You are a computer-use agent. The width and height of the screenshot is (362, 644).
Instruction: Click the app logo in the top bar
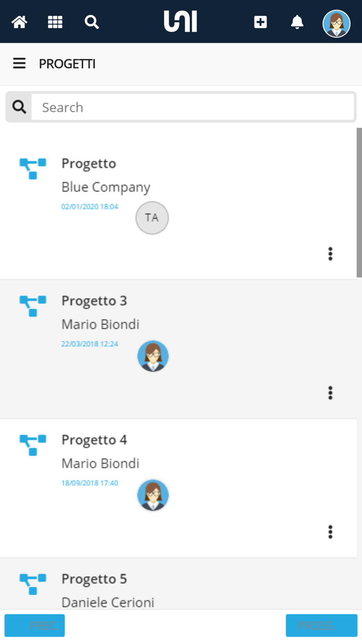tap(180, 22)
